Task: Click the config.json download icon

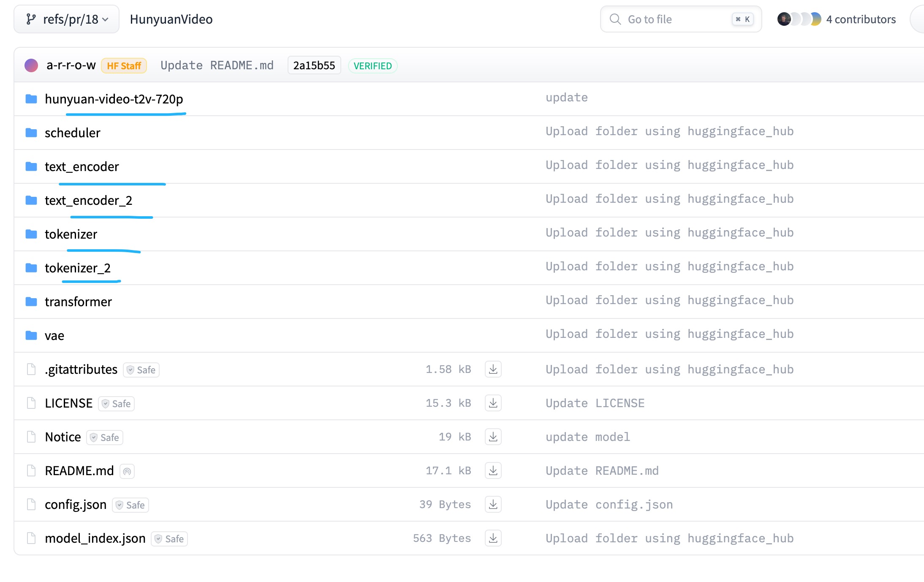Action: click(x=493, y=504)
